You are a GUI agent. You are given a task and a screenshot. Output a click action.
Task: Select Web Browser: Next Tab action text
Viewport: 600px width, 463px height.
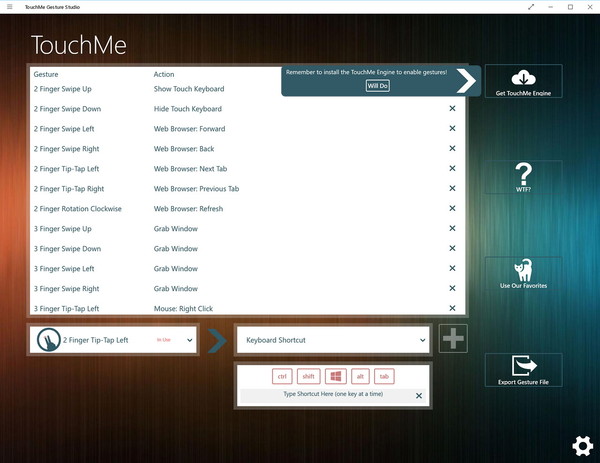[190, 168]
